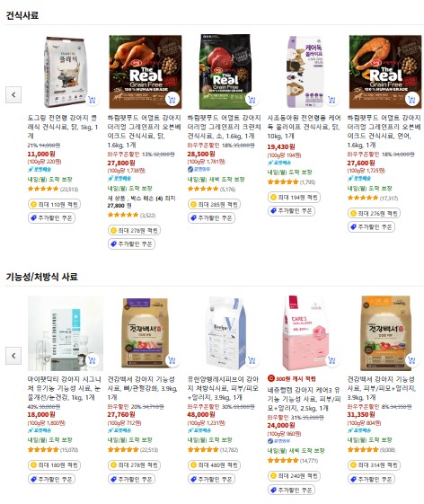Open the salmon The Real Grain Free image
The height and width of the screenshot is (504, 424).
coord(385,72)
